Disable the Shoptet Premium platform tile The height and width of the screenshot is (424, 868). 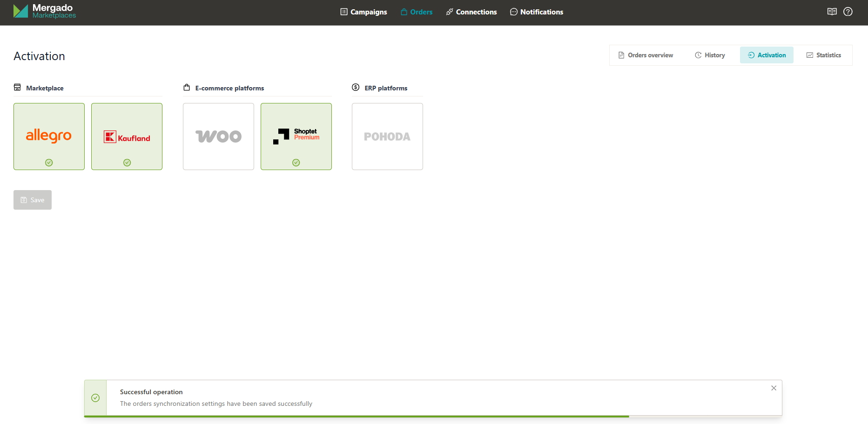pyautogui.click(x=296, y=137)
